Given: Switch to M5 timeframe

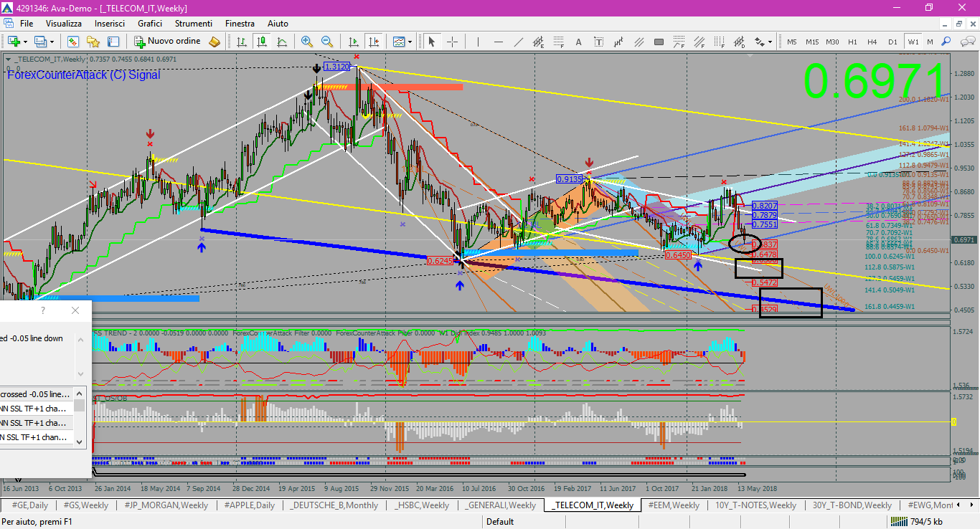Looking at the screenshot, I should coord(792,42).
